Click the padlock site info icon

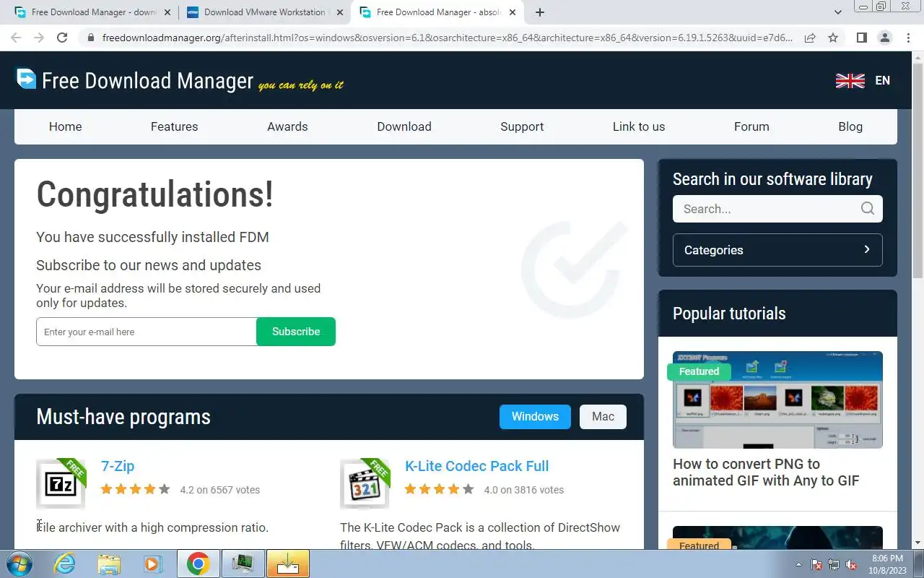[x=91, y=38]
